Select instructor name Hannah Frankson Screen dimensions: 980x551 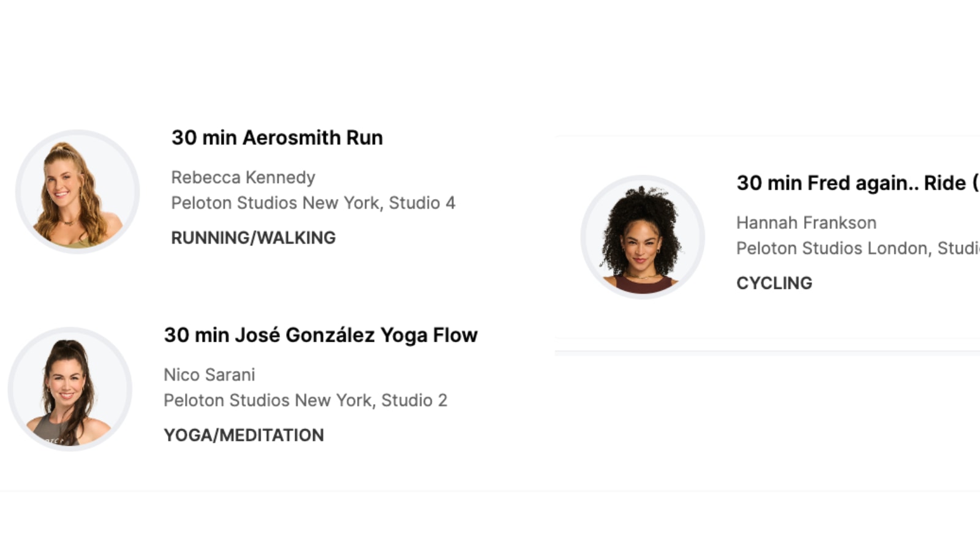pos(806,223)
